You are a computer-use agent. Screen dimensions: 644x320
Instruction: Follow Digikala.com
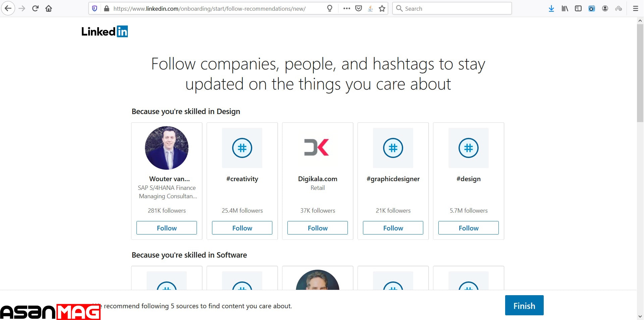click(318, 228)
